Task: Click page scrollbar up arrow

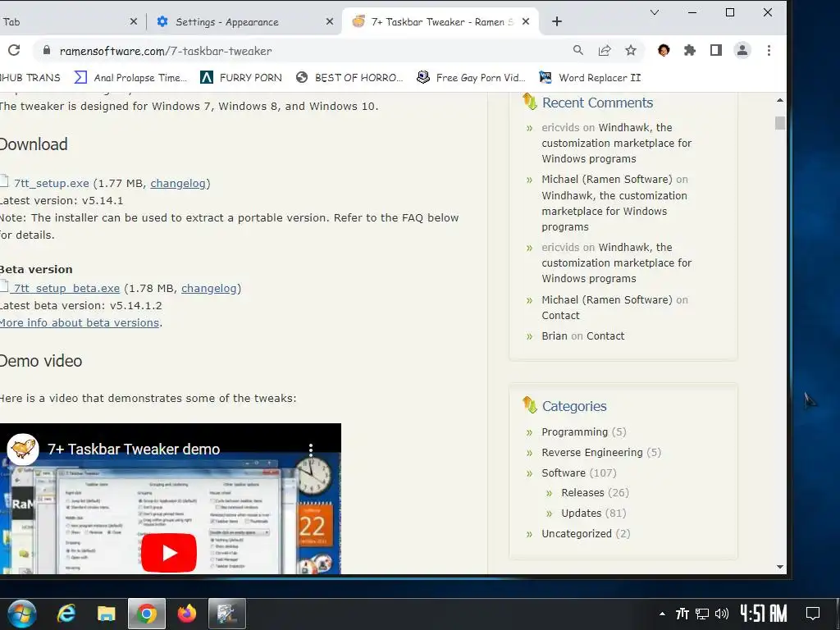Action: (x=780, y=100)
